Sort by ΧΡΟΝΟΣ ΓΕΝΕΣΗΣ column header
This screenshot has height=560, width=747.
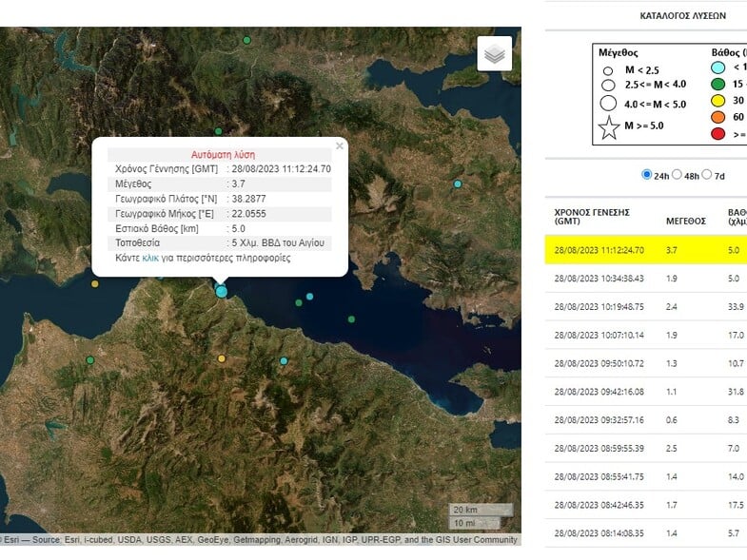592,217
